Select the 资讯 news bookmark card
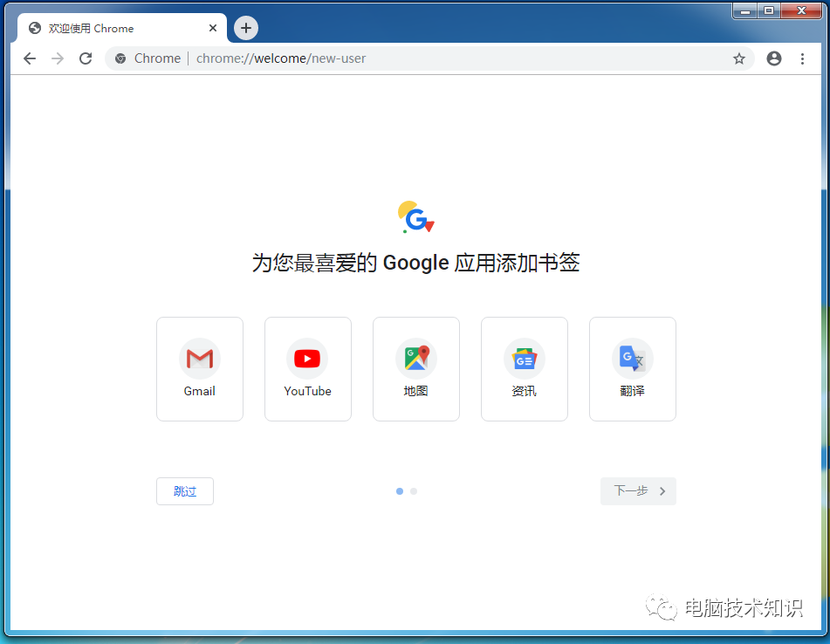 tap(524, 369)
